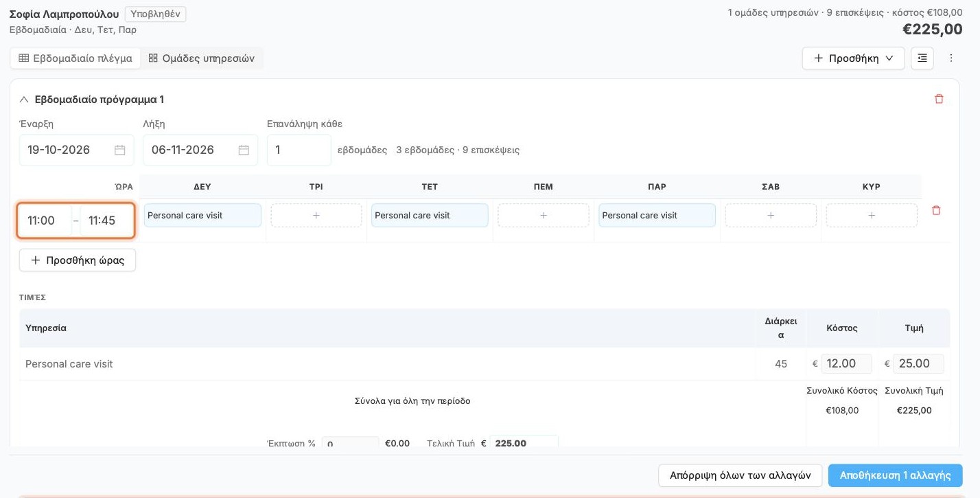Click the Έκπτωση % input
The width and height of the screenshot is (980, 498).
[350, 442]
